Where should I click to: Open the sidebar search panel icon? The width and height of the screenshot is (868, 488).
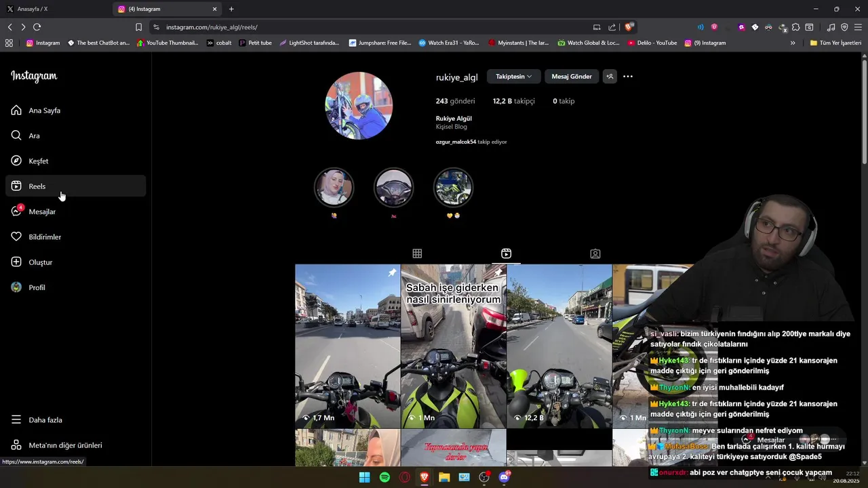809,27
